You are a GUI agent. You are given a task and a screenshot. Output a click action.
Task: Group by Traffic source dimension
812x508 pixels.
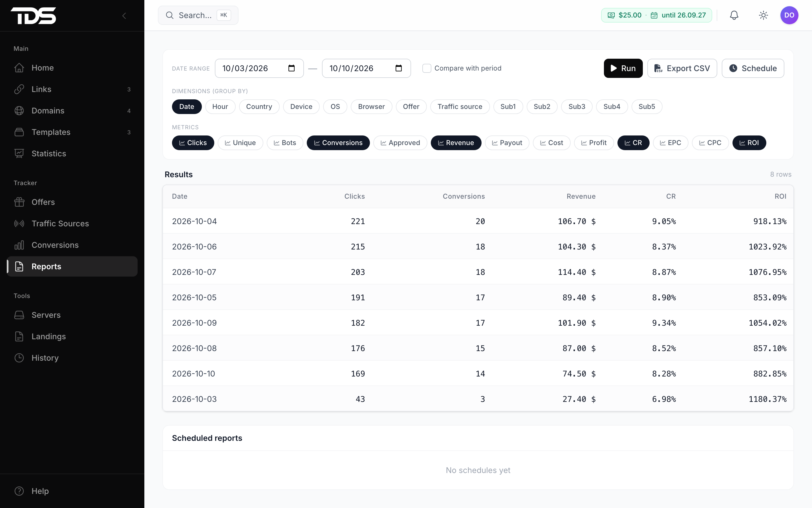coord(460,106)
